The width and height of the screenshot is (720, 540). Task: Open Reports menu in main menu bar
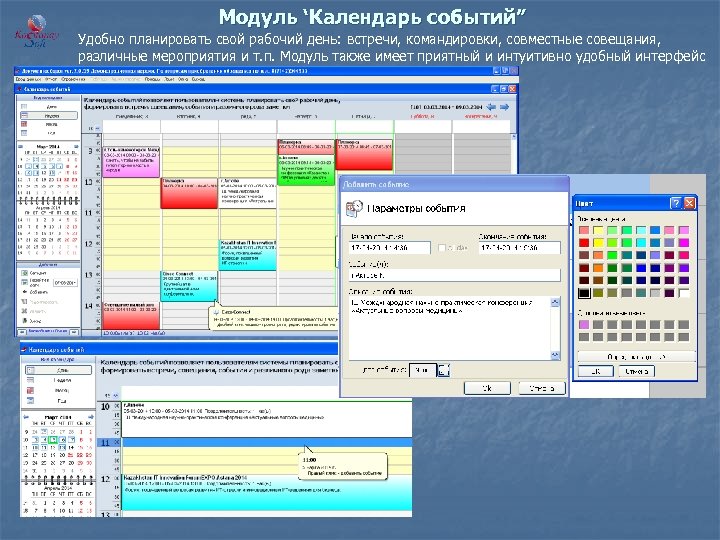pos(51,79)
